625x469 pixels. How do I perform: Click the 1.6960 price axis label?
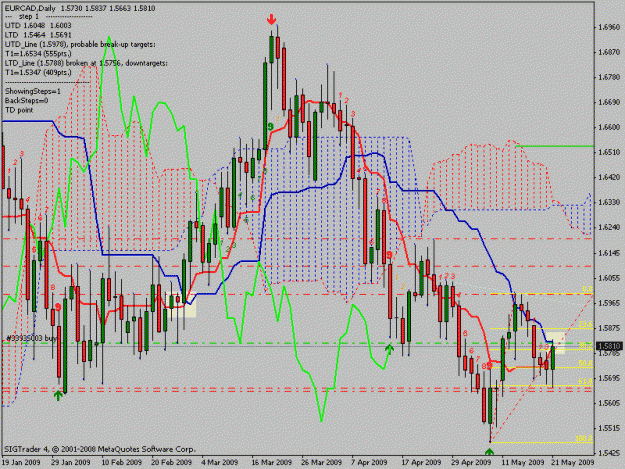[609, 27]
